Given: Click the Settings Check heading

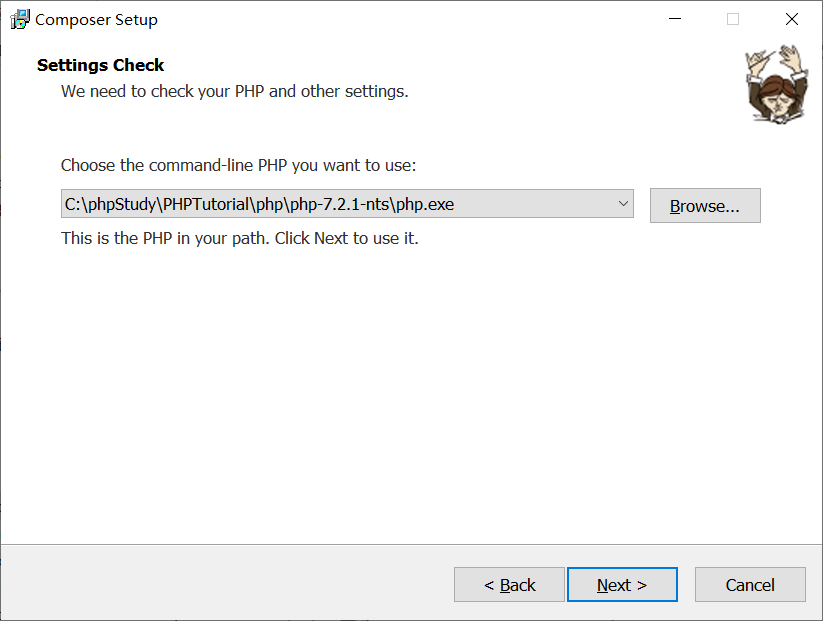Looking at the screenshot, I should 100,65.
